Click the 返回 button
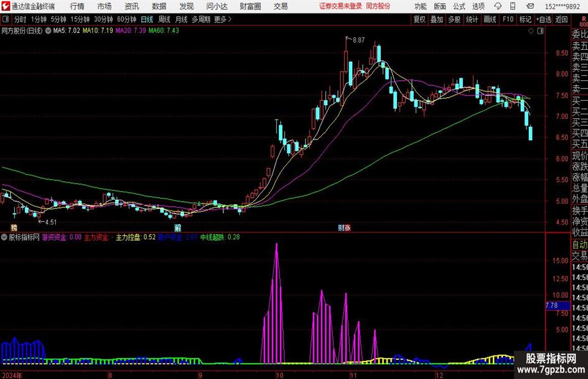 (x=561, y=19)
